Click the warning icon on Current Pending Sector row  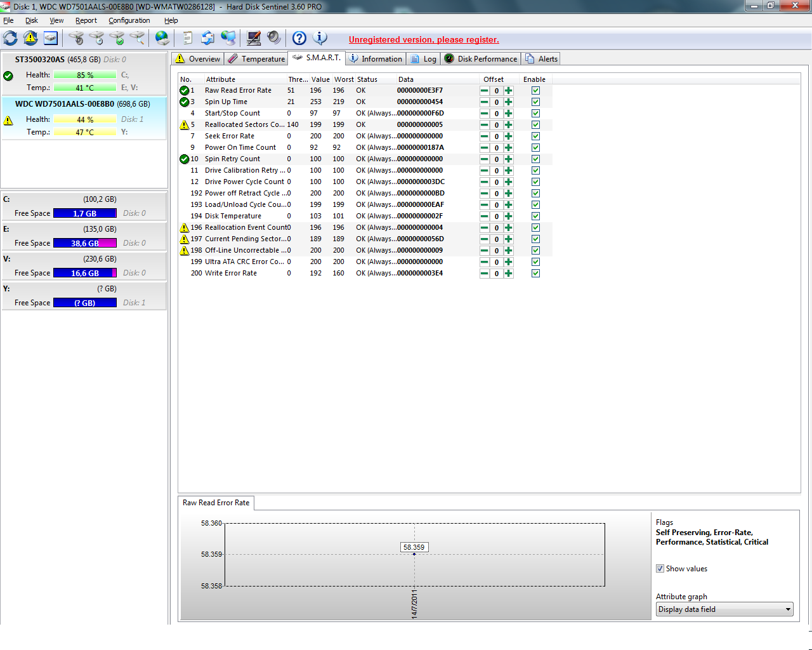[x=185, y=239]
